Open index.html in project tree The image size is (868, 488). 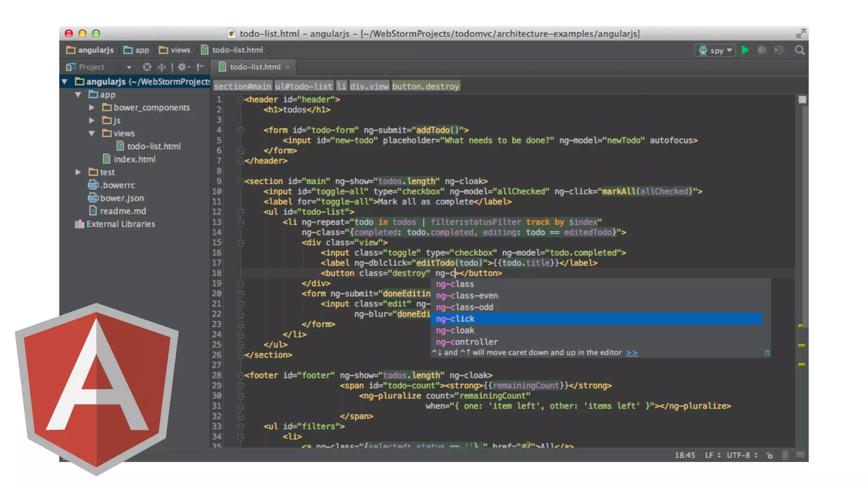134,159
